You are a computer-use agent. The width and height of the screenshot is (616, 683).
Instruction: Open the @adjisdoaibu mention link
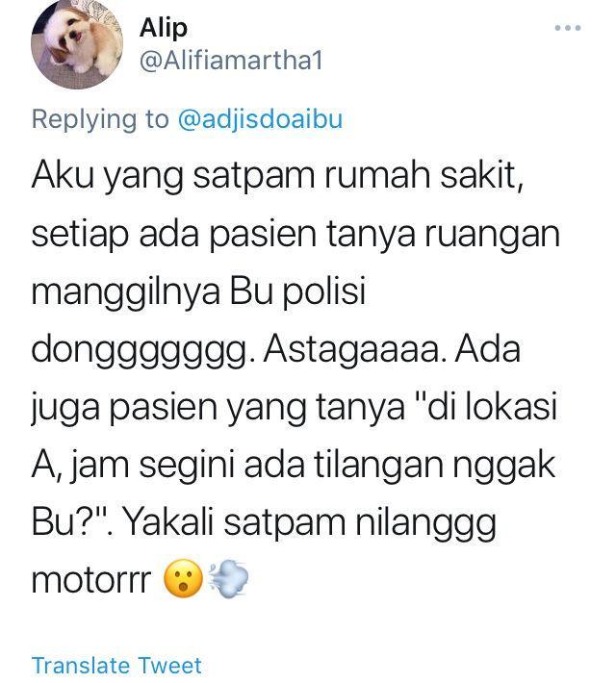tap(260, 118)
